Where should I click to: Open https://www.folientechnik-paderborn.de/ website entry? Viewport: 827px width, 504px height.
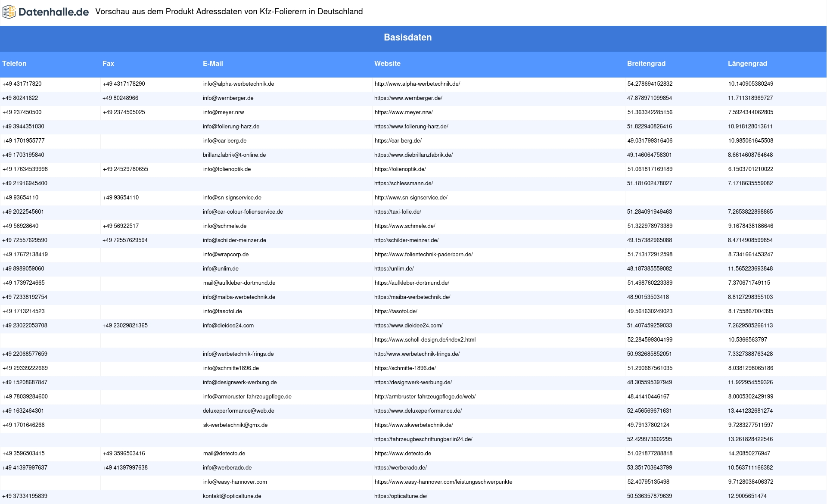(x=423, y=255)
